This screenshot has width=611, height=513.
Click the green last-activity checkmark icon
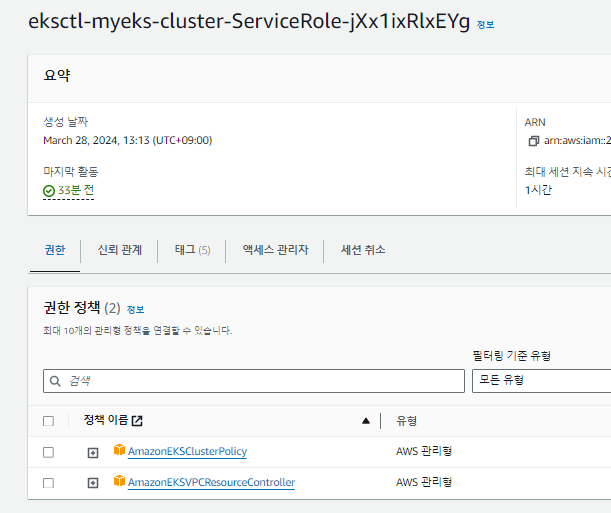tap(49, 190)
